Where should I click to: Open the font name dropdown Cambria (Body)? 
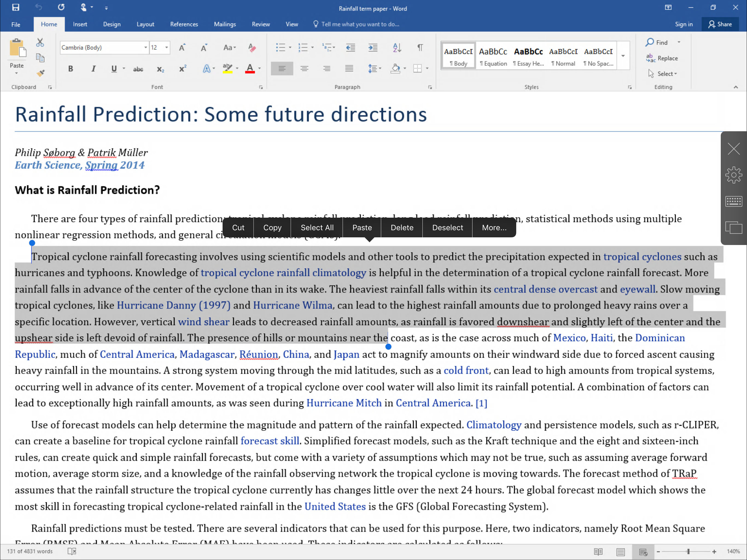(145, 48)
